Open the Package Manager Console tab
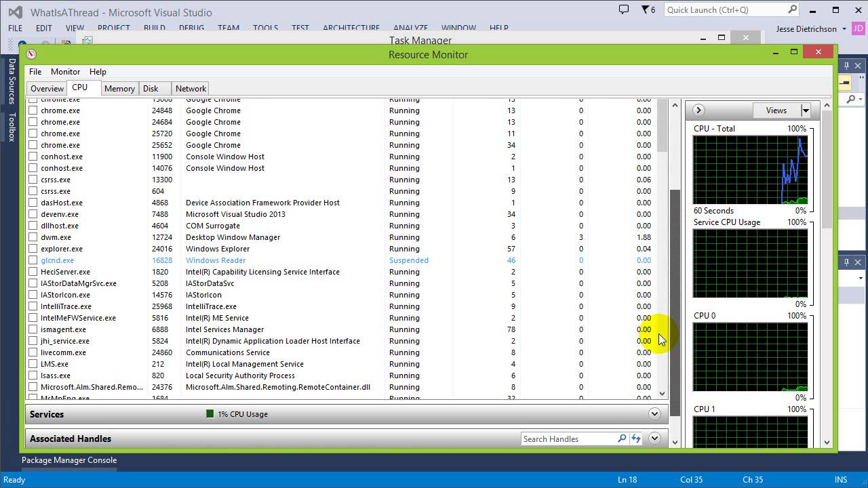 (x=69, y=460)
